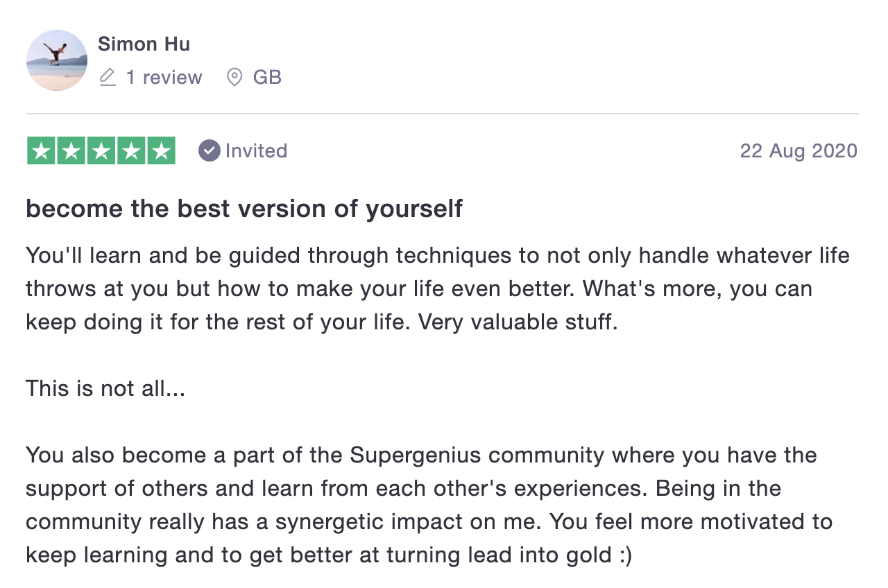
Task: Open the review title 'become the best version of yourself'
Action: tap(244, 209)
